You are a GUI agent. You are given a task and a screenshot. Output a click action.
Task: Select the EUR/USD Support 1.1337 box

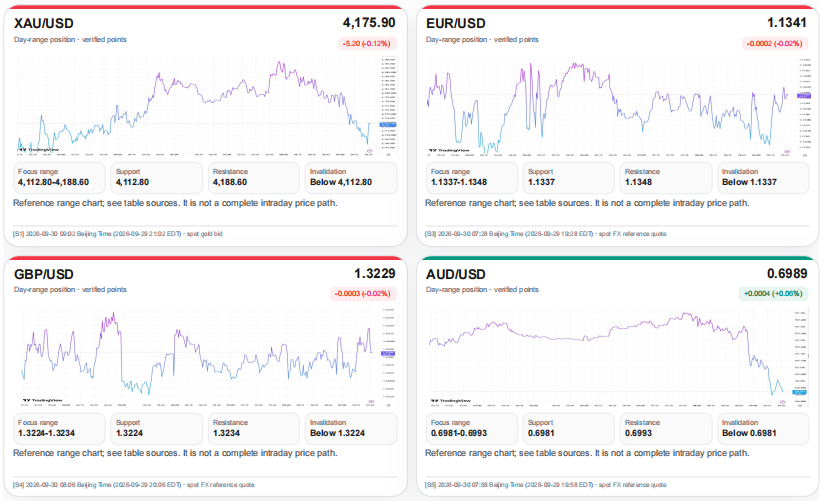(570, 178)
